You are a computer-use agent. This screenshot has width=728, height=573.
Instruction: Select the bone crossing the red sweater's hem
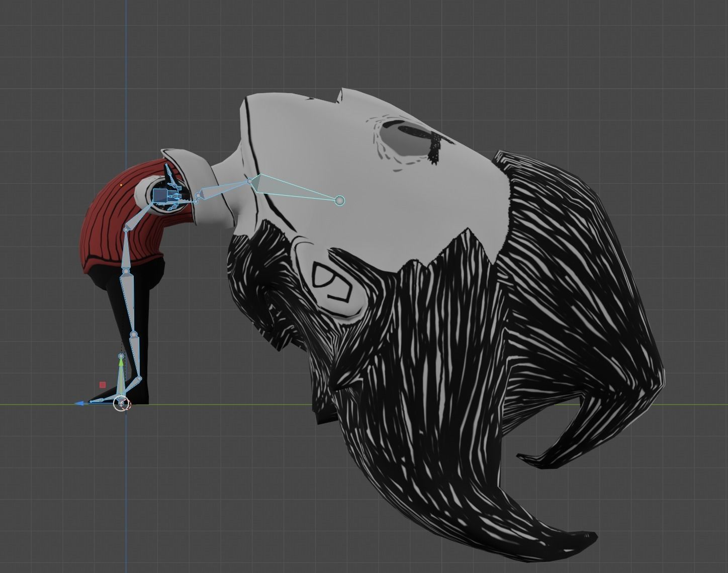click(x=125, y=251)
